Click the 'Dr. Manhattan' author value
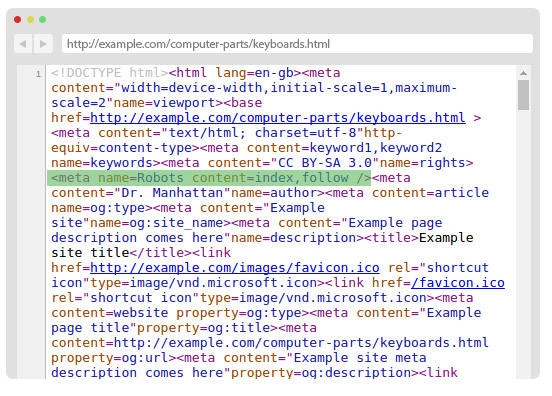 click(172, 193)
